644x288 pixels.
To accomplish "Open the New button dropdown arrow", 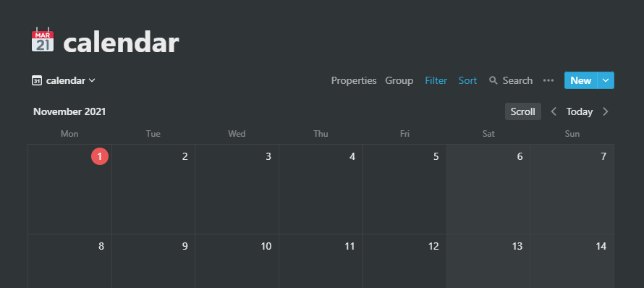I will [x=606, y=80].
